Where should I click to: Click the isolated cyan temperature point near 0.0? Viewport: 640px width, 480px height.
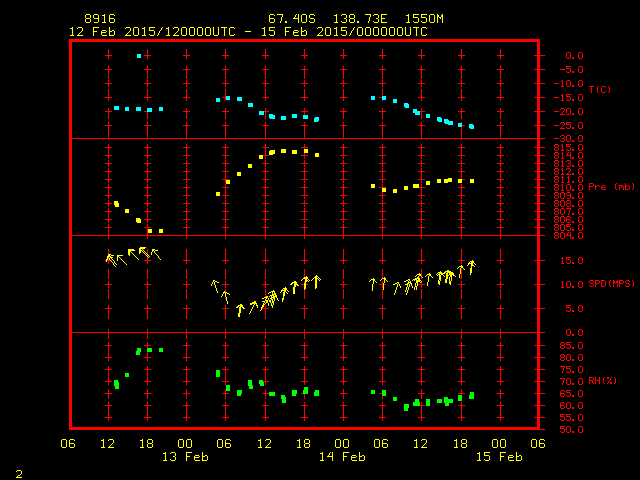[x=139, y=56]
